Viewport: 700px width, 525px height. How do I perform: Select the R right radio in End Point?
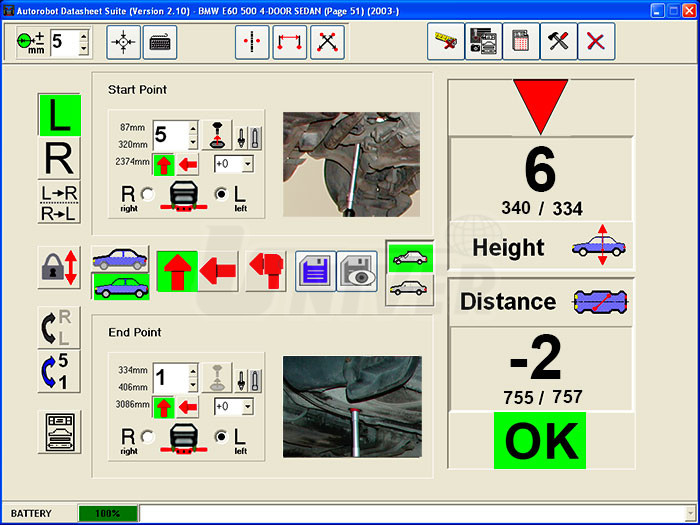[148, 436]
